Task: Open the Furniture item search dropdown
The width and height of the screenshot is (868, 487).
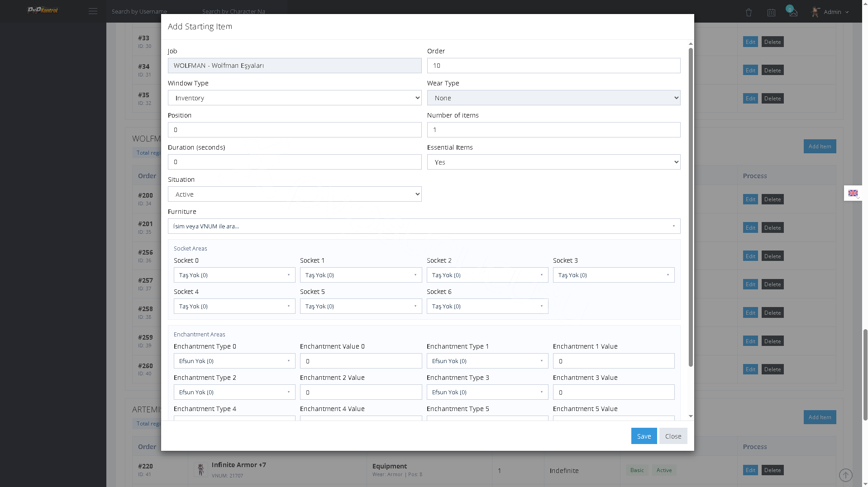Action: pyautogui.click(x=424, y=227)
